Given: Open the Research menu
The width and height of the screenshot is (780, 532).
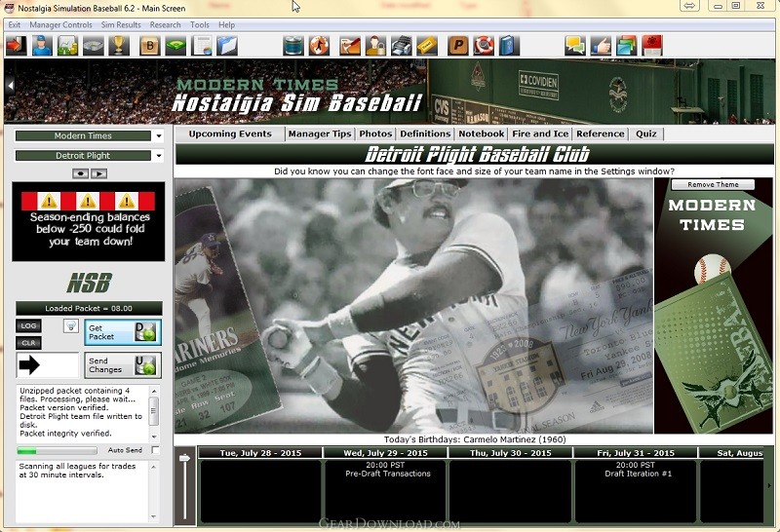Looking at the screenshot, I should 165,25.
